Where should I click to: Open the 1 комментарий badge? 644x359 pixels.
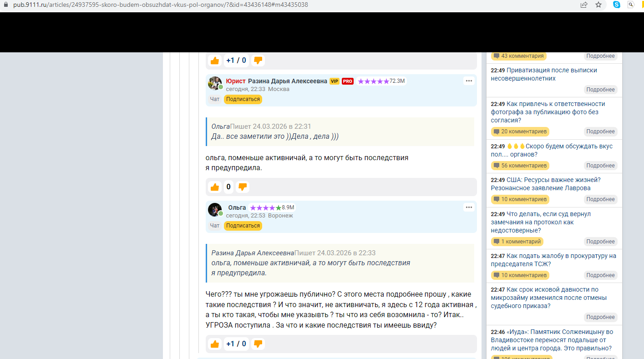pos(517,242)
